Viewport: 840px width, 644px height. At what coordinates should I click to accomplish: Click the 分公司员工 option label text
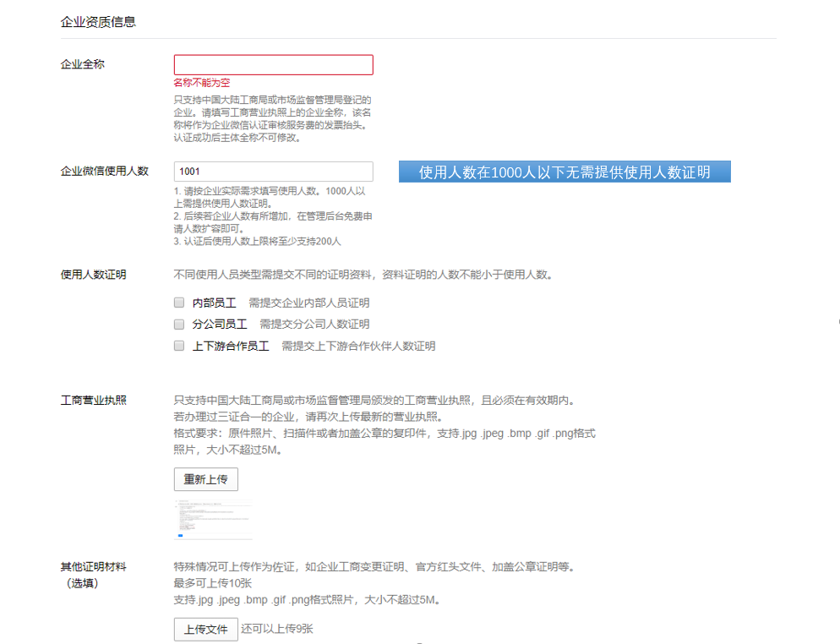220,325
